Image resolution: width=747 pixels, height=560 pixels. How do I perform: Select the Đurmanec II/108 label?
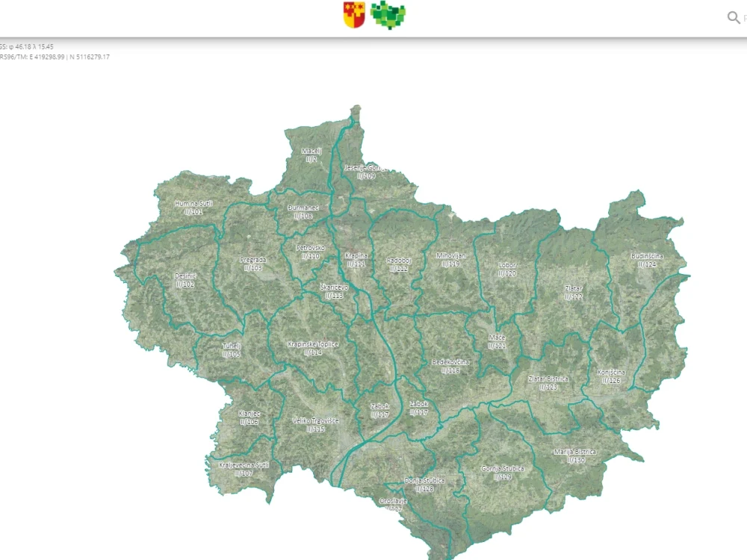[303, 212]
